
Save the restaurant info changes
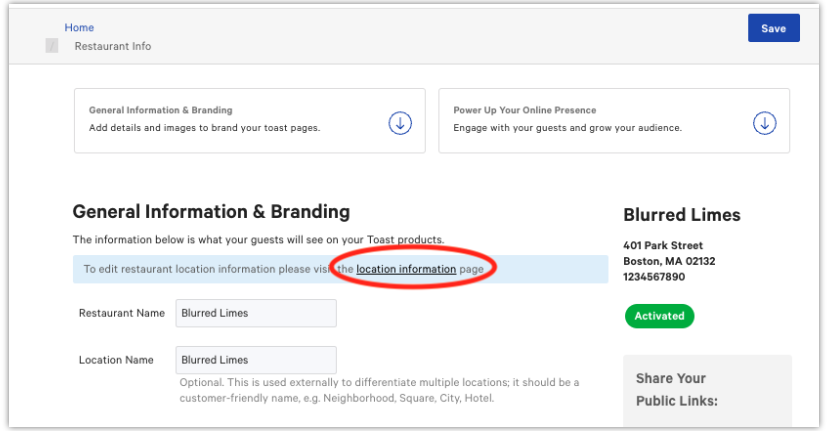tap(774, 28)
